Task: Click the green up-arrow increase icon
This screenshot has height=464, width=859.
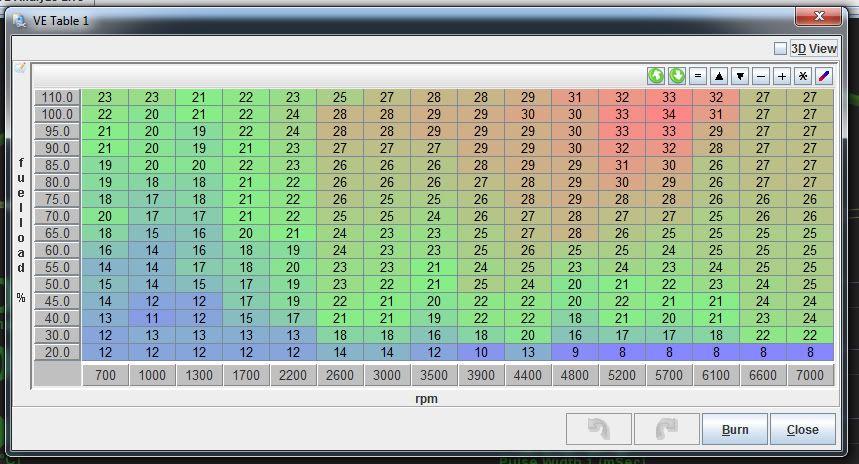Action: click(656, 76)
